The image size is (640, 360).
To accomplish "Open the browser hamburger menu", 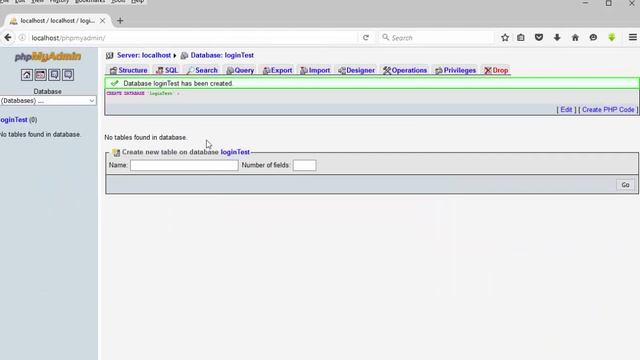I will pos(633,38).
